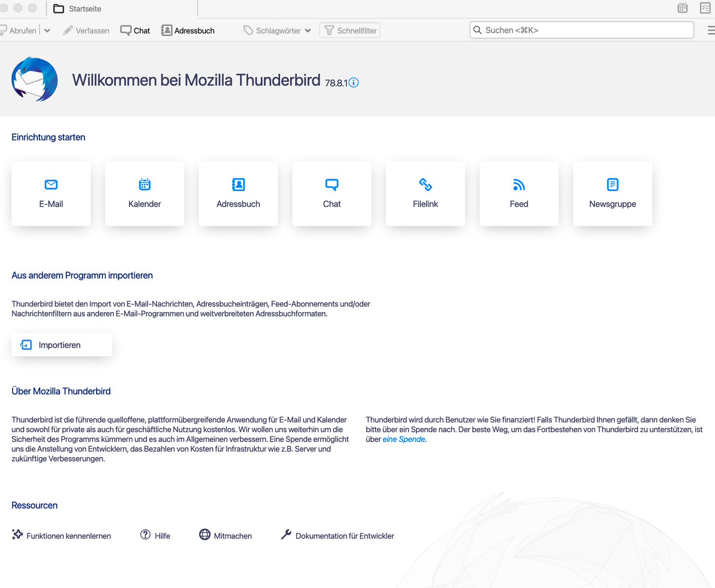
Task: Click the 'Aus anderem Programm importieren' heading
Action: pyautogui.click(x=82, y=275)
